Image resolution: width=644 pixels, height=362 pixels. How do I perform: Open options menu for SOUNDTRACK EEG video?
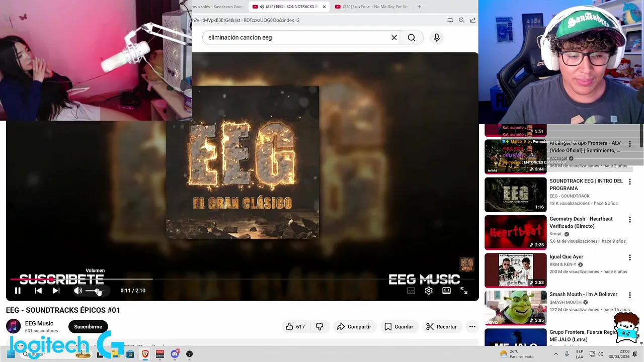click(629, 182)
